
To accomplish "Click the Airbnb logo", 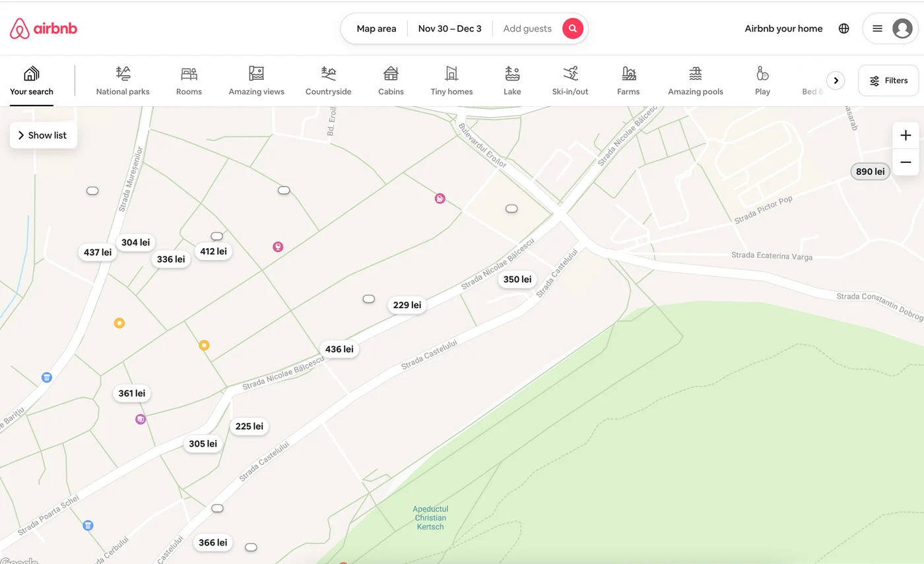I will (x=44, y=28).
